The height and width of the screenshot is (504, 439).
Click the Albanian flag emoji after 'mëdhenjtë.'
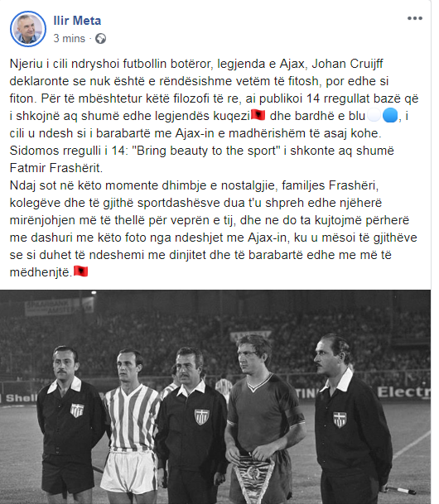[x=80, y=271]
